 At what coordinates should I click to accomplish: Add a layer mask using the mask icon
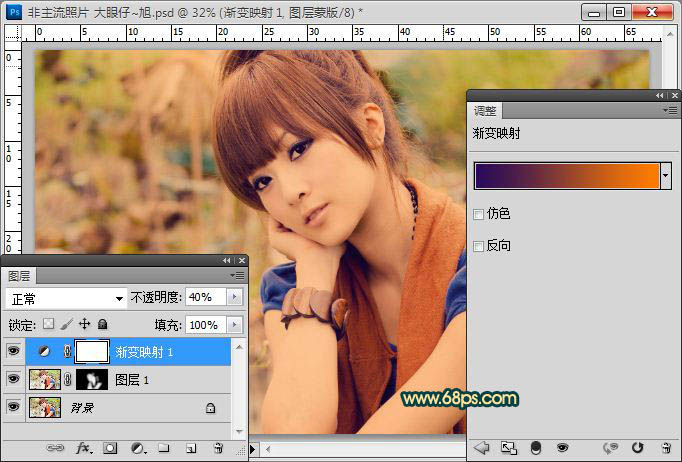(111, 449)
